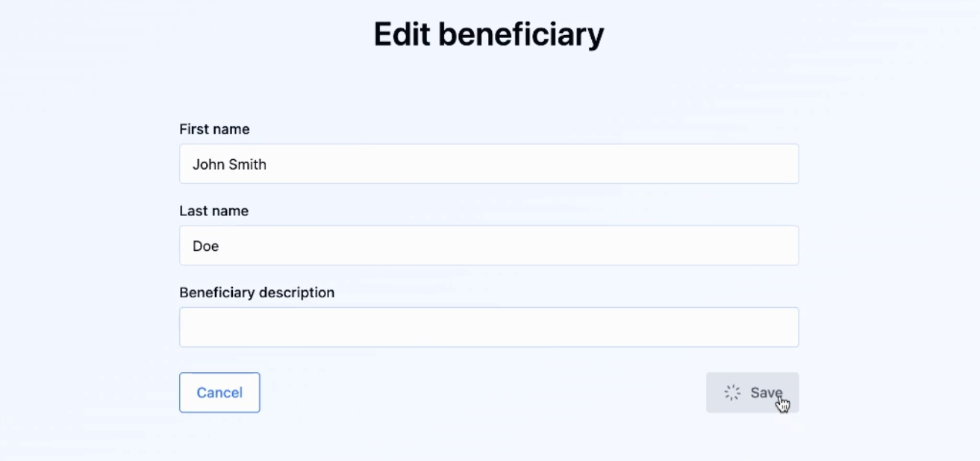Click the Cancel button
Screen dimensions: 980x461
219,392
